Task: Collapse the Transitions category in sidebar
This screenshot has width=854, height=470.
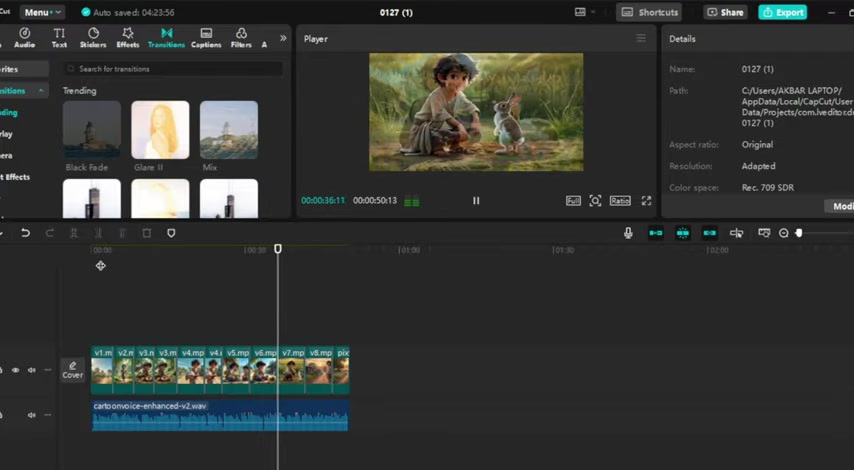Action: tap(41, 90)
